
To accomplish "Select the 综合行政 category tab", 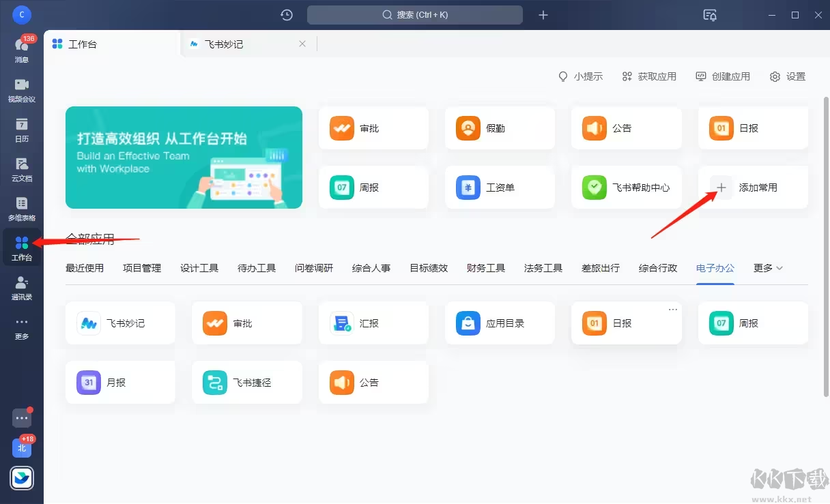I will [658, 268].
